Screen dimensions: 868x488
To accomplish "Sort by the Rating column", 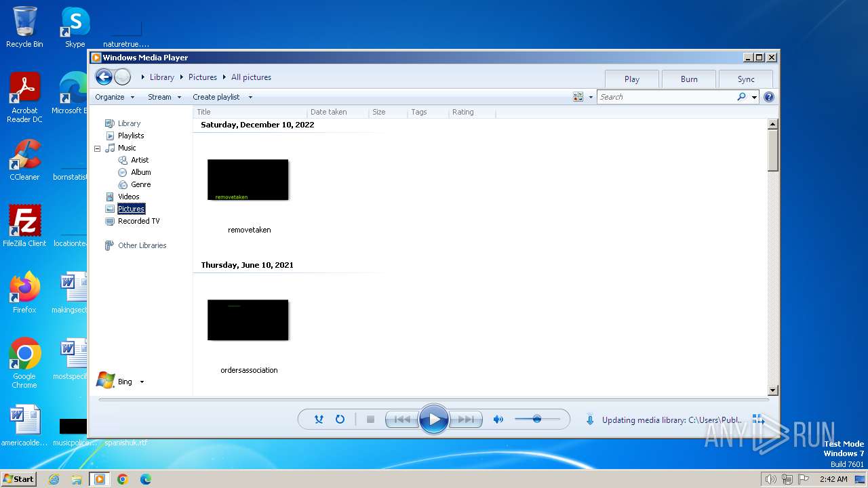I will [x=472, y=112].
